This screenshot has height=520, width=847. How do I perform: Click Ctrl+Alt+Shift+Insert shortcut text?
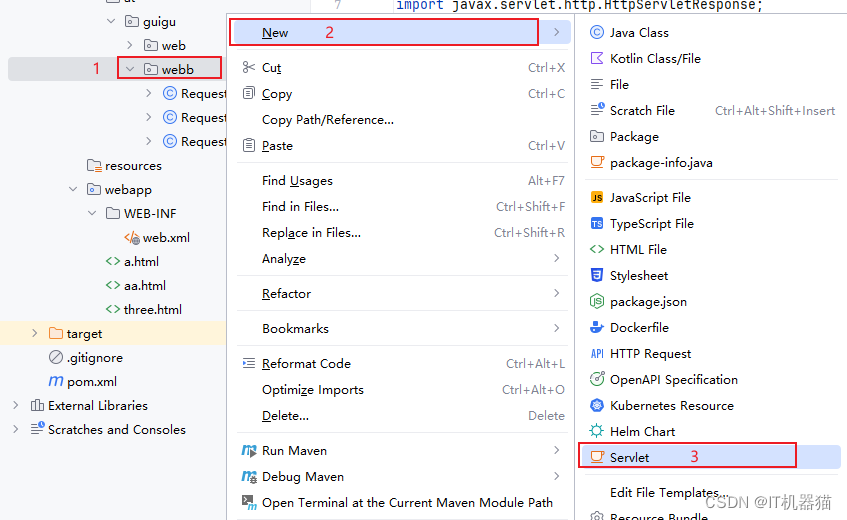tap(775, 111)
